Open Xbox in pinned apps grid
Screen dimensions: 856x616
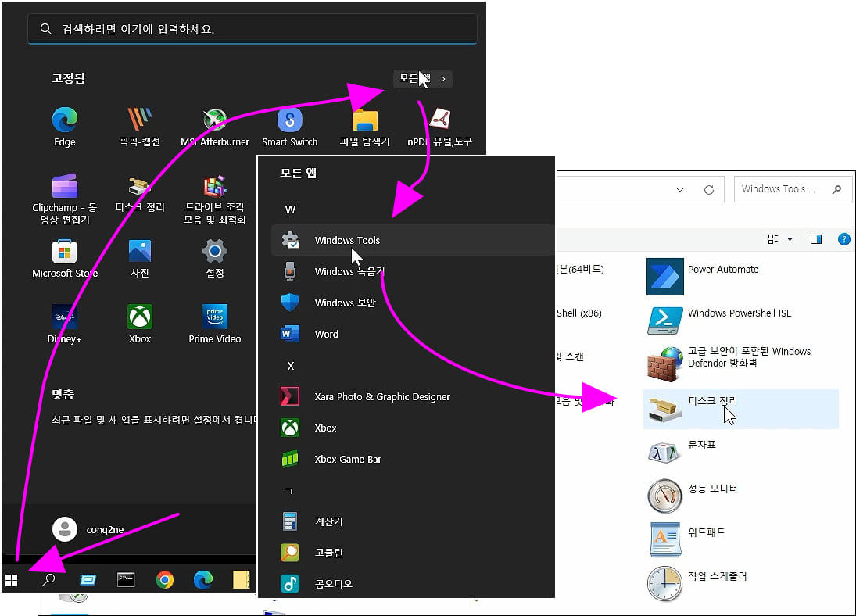tap(140, 324)
